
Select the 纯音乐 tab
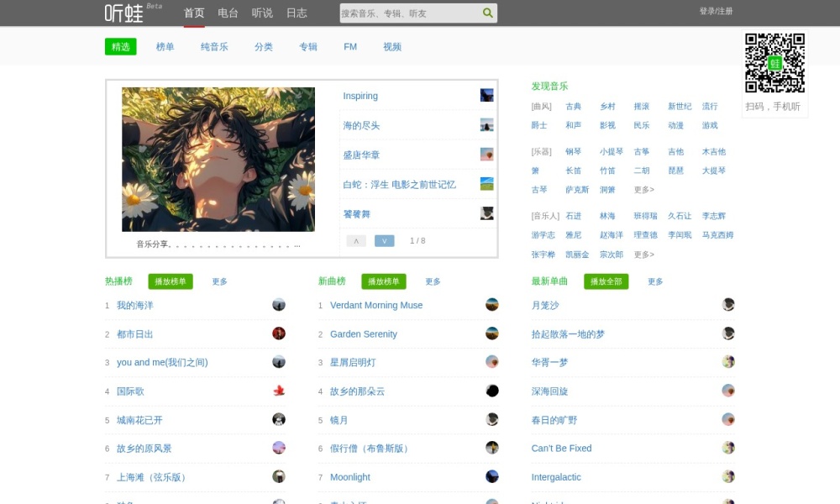point(214,46)
